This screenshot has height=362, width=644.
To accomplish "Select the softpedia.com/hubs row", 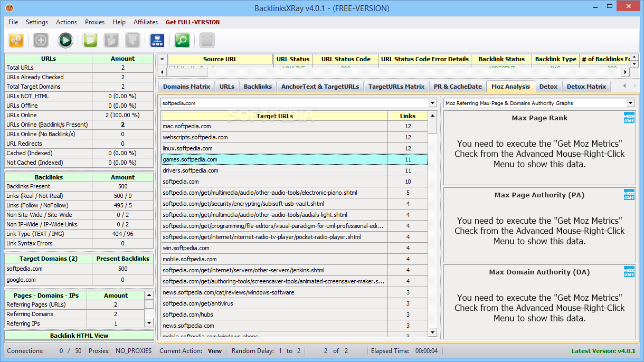I will coord(295,315).
